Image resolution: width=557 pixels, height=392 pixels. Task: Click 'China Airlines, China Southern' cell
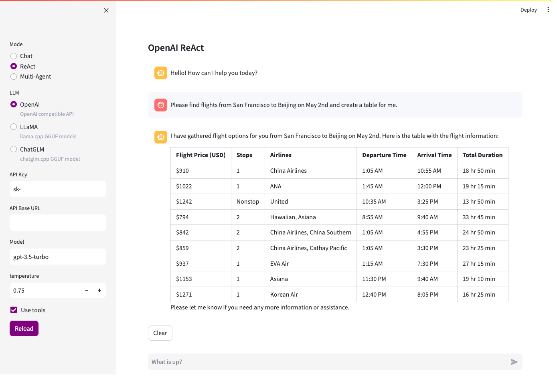(311, 232)
